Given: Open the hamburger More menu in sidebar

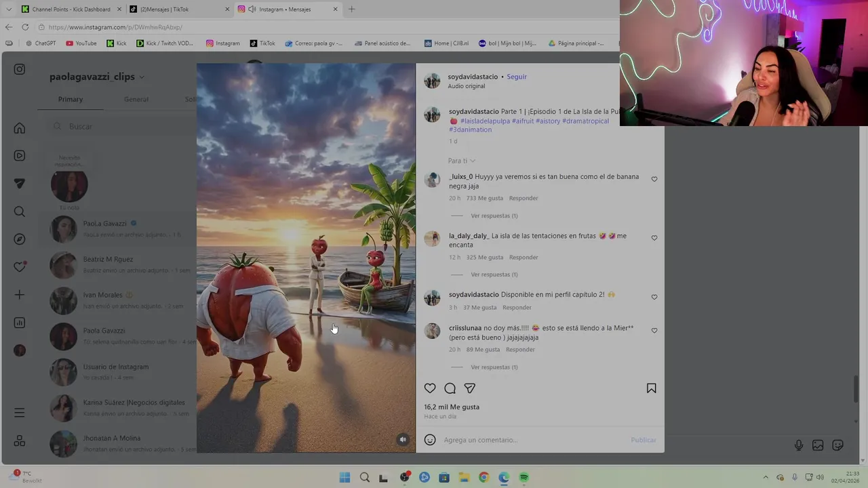Looking at the screenshot, I should coord(20,413).
